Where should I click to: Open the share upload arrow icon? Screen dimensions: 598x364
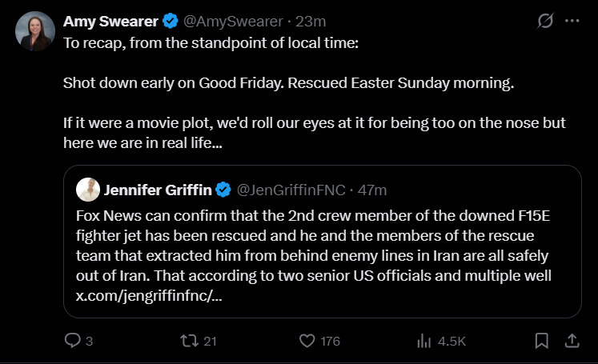[x=572, y=340]
